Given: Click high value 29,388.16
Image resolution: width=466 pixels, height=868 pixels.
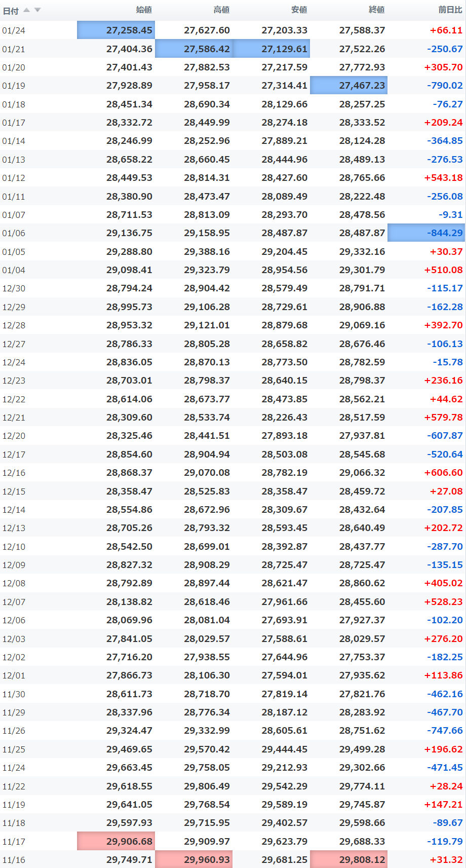Looking at the screenshot, I should [x=207, y=252].
